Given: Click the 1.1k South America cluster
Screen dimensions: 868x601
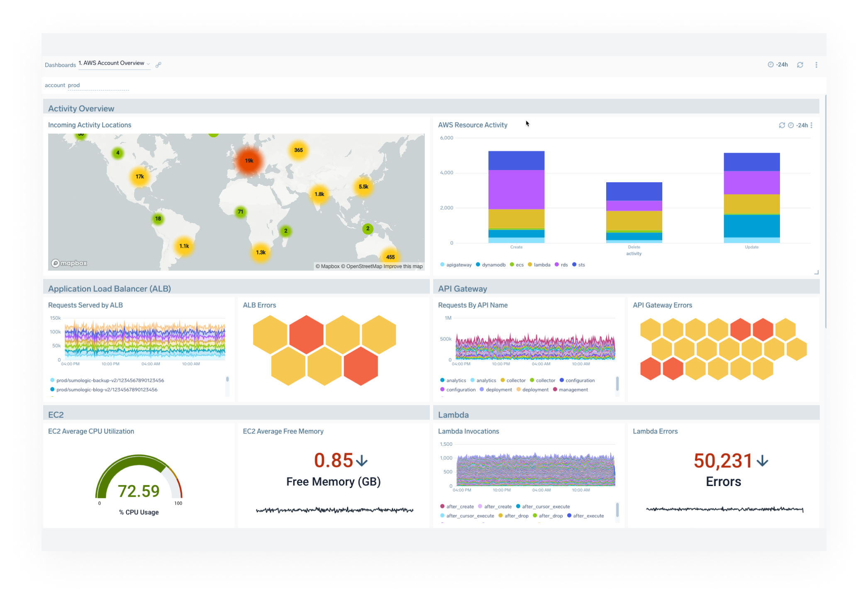Looking at the screenshot, I should (x=184, y=246).
